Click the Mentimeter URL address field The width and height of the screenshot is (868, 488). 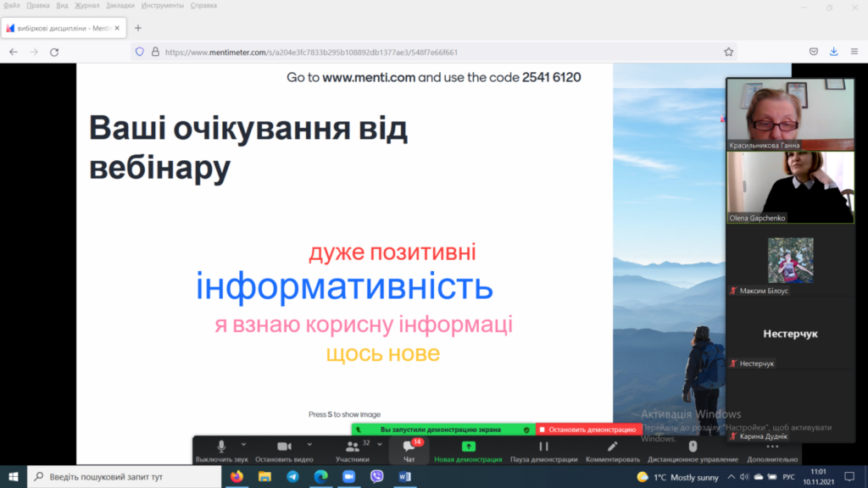[424, 52]
